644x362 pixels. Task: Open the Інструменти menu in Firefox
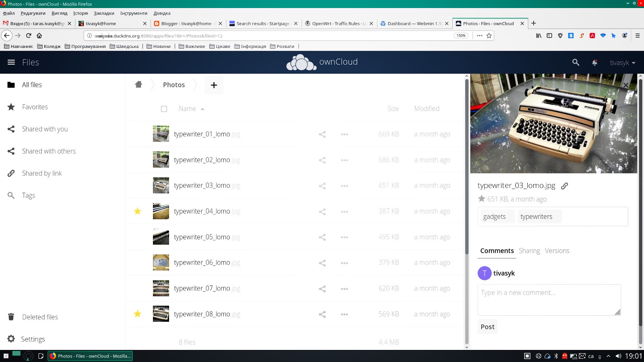pyautogui.click(x=134, y=13)
